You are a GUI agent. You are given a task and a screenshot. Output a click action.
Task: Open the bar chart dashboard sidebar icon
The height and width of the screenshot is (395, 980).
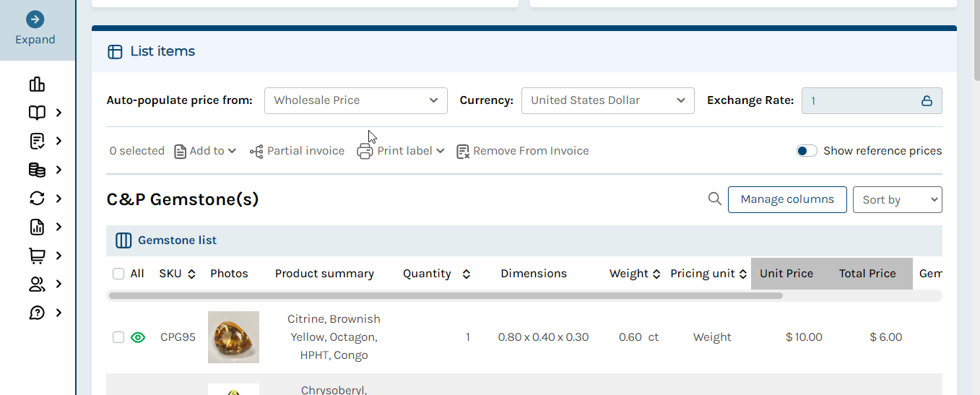point(37,84)
